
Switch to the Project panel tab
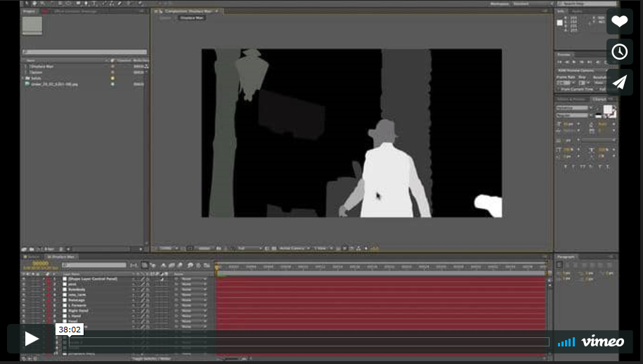click(x=29, y=11)
